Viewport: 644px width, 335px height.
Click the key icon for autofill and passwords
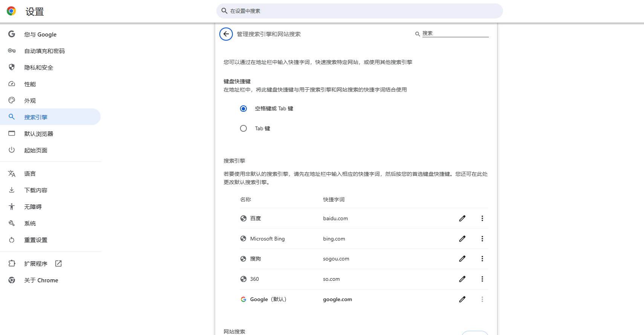tap(12, 50)
